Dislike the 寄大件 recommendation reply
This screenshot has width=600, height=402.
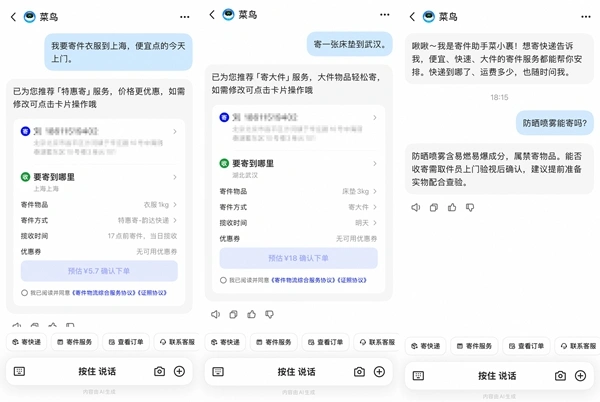[x=269, y=314]
